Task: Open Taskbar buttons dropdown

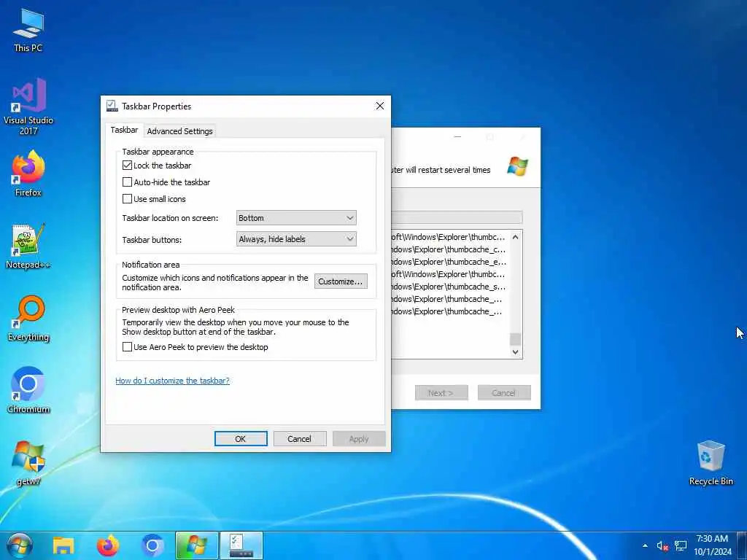Action: pos(296,239)
